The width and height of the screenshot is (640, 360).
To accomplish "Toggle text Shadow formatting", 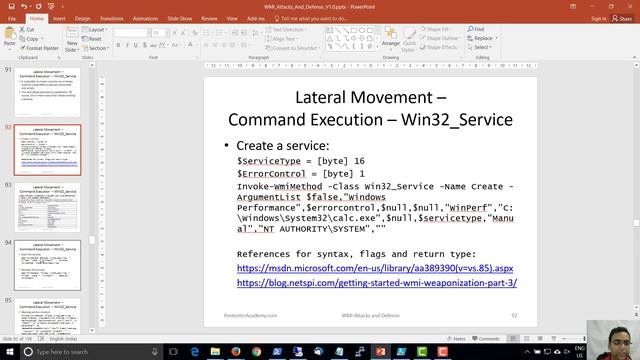I will [144, 45].
